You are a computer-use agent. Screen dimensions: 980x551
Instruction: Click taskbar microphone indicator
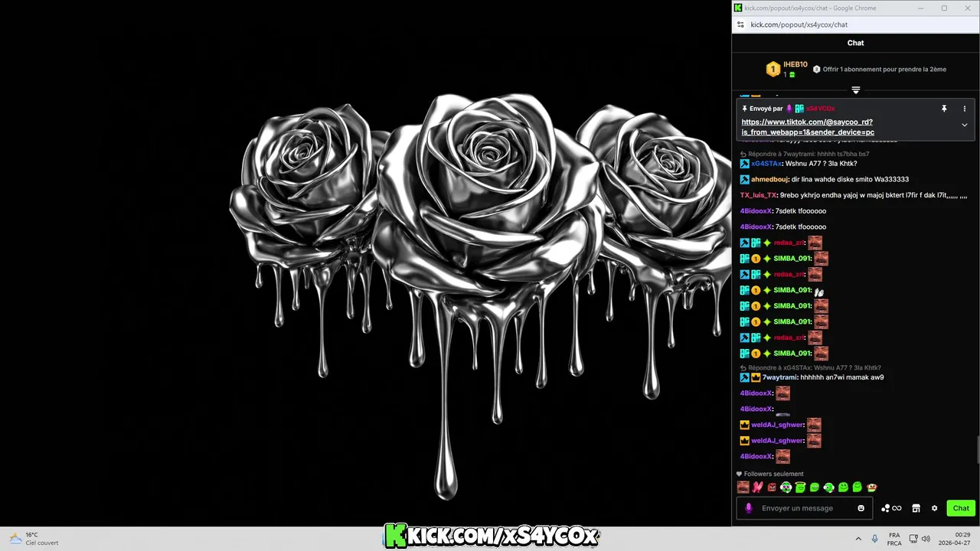tap(875, 539)
